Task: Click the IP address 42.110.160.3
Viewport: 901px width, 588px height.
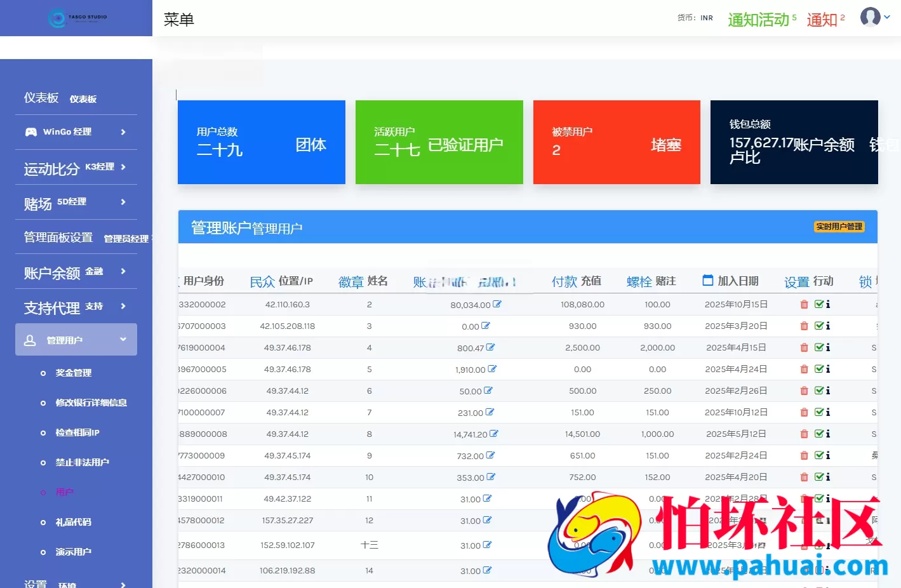Action: 288,305
